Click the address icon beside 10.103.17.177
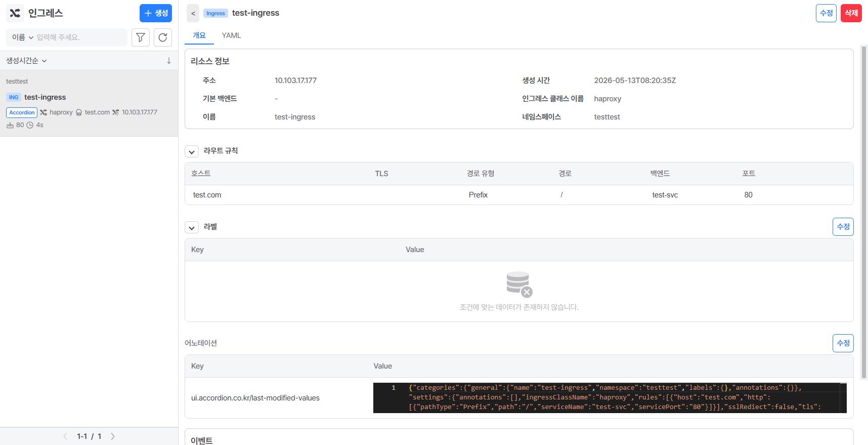 [116, 112]
